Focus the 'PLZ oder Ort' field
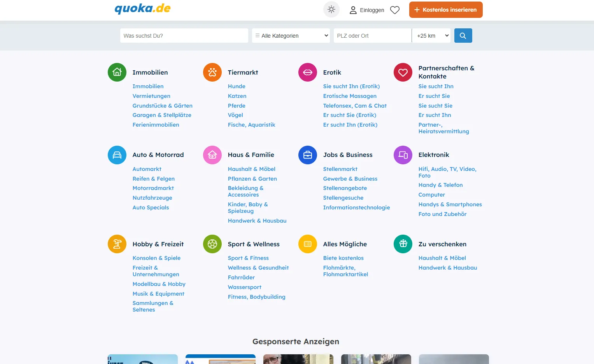 (373, 36)
